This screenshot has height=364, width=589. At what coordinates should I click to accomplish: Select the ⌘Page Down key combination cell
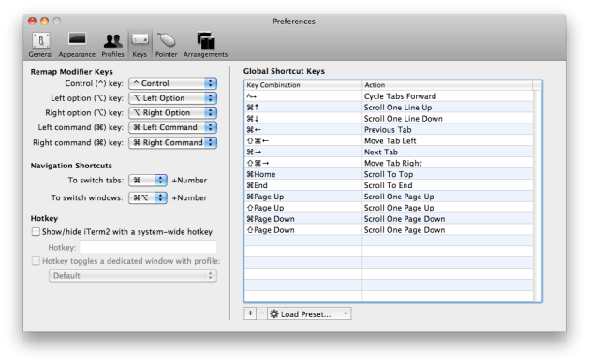pyautogui.click(x=303, y=219)
